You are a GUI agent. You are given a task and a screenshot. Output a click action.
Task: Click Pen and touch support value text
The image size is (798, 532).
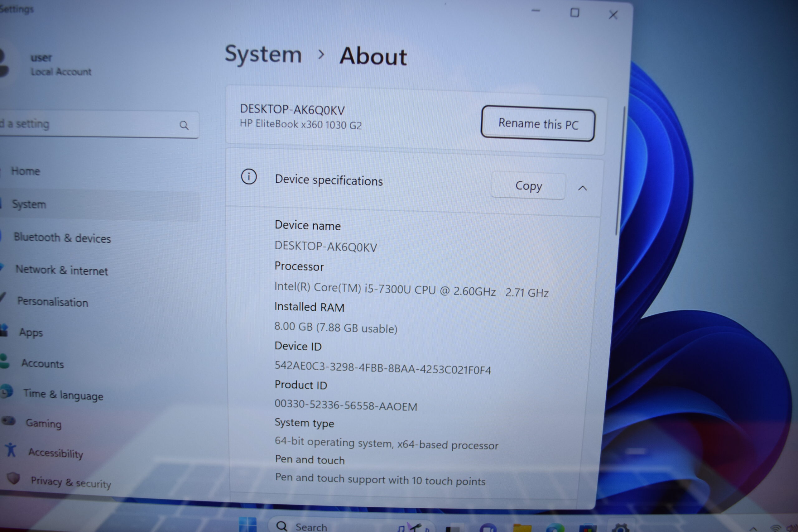pyautogui.click(x=380, y=479)
